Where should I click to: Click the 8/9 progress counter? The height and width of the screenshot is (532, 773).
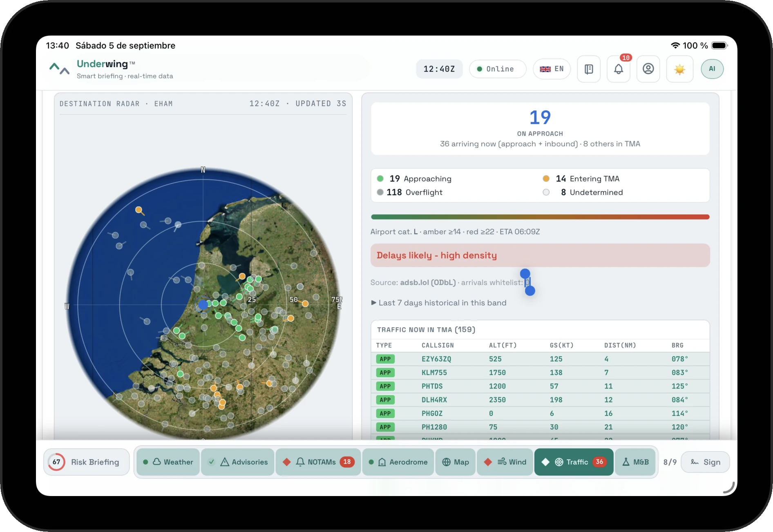(x=670, y=462)
